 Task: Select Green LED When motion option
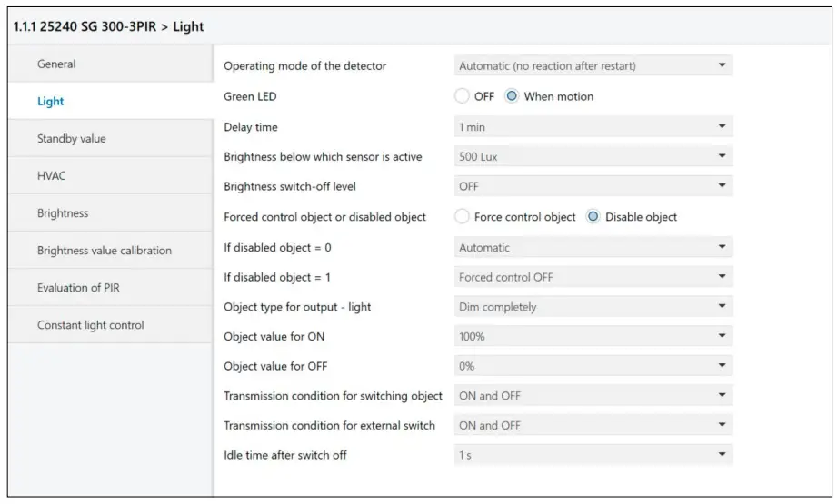coord(513,96)
